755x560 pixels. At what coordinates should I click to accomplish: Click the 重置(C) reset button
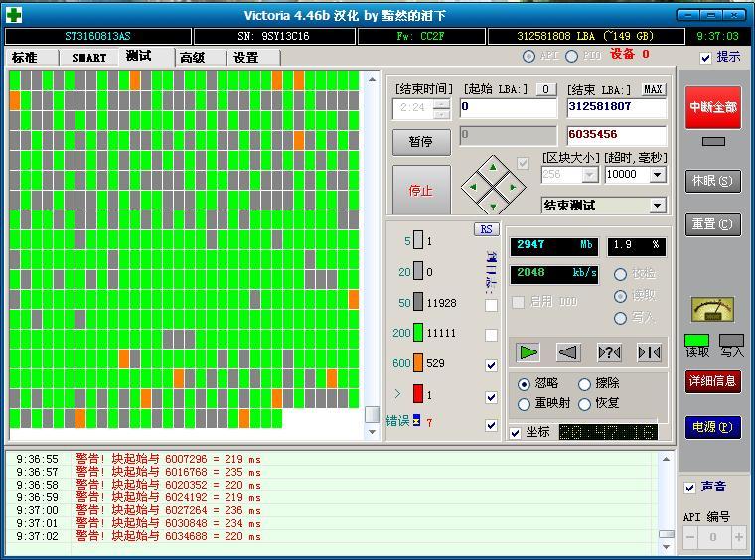[x=713, y=224]
